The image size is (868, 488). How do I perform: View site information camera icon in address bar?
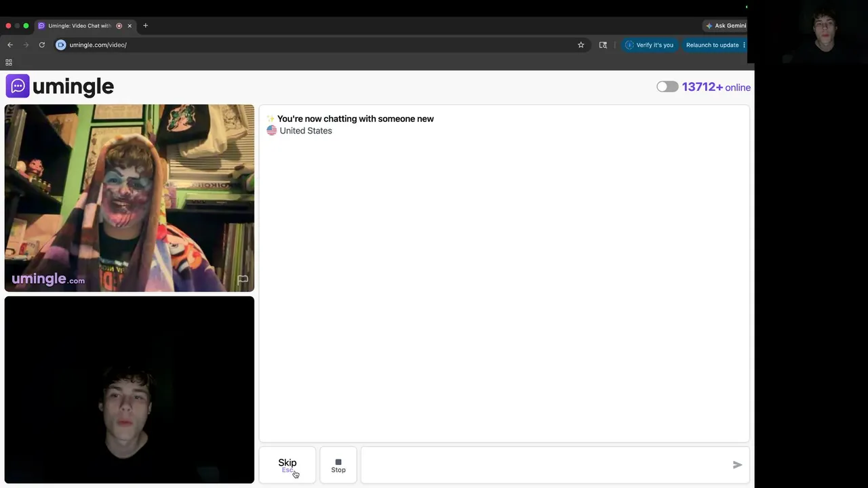click(x=60, y=45)
